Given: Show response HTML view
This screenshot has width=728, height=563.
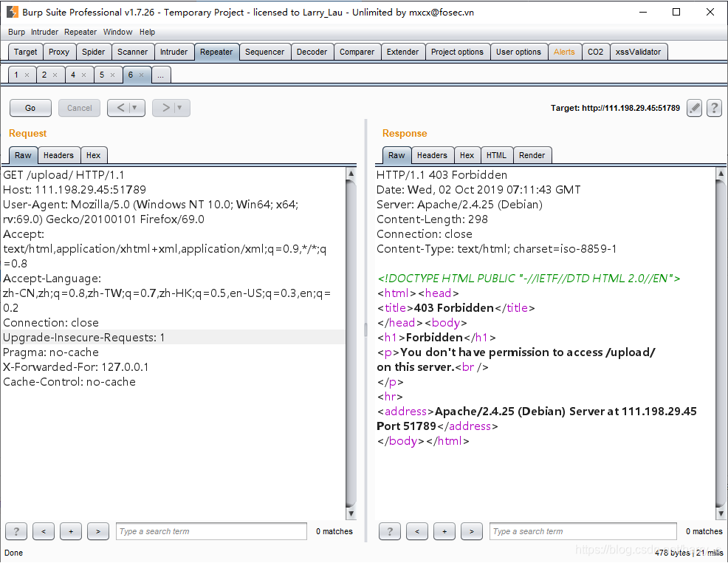Looking at the screenshot, I should [496, 155].
